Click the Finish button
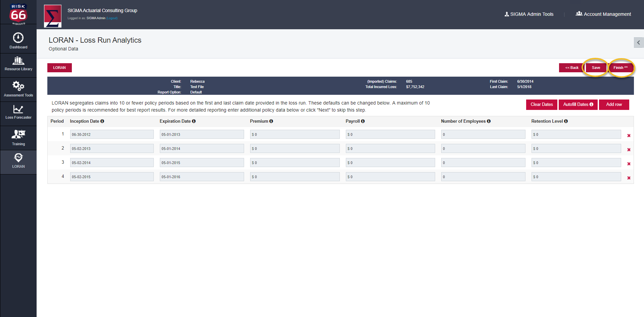The width and height of the screenshot is (644, 317). (620, 68)
